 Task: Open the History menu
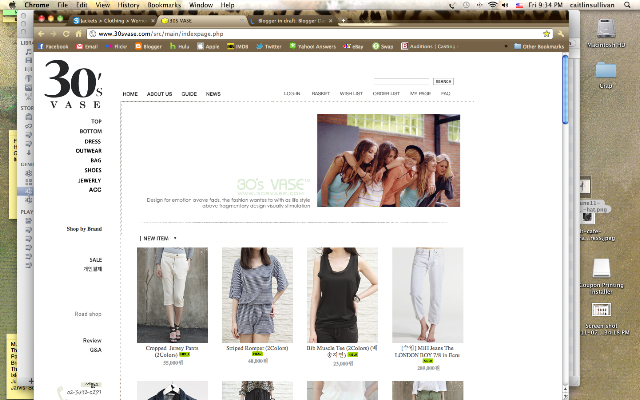128,5
